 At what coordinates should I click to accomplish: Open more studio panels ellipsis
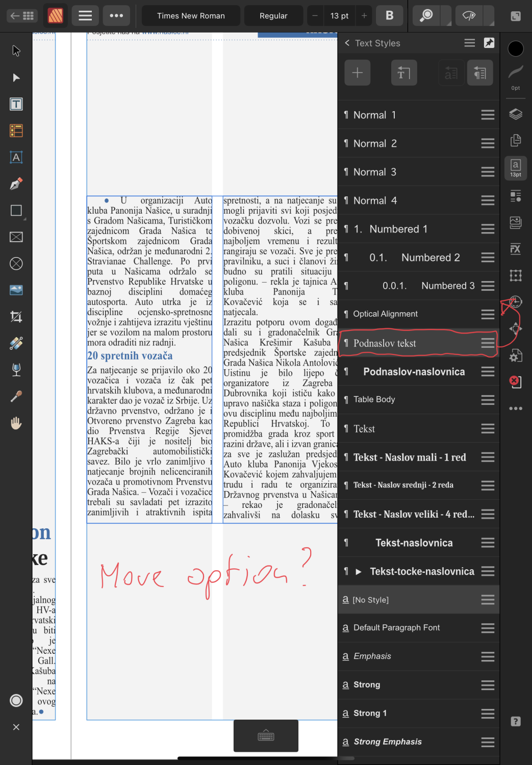click(x=516, y=408)
